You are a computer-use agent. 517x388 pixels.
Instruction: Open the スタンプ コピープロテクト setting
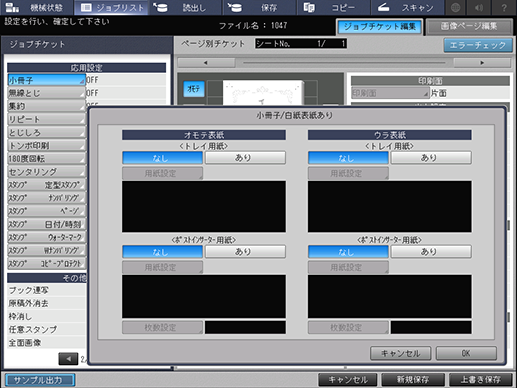[46, 264]
